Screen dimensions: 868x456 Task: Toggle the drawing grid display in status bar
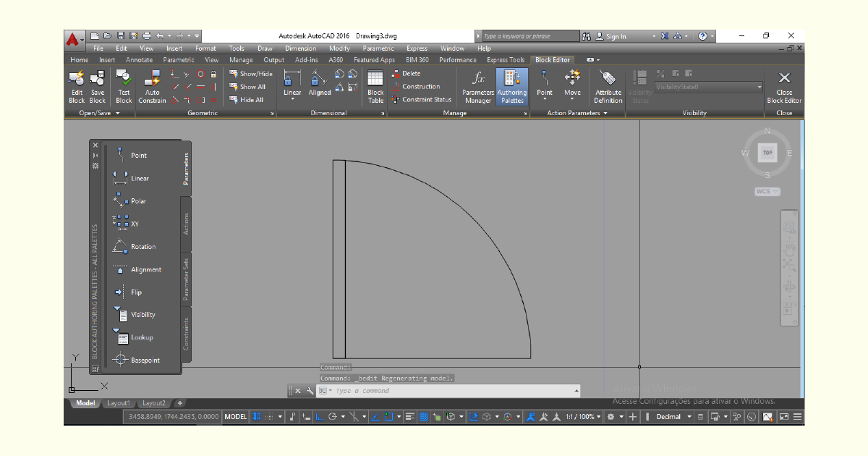(x=256, y=417)
